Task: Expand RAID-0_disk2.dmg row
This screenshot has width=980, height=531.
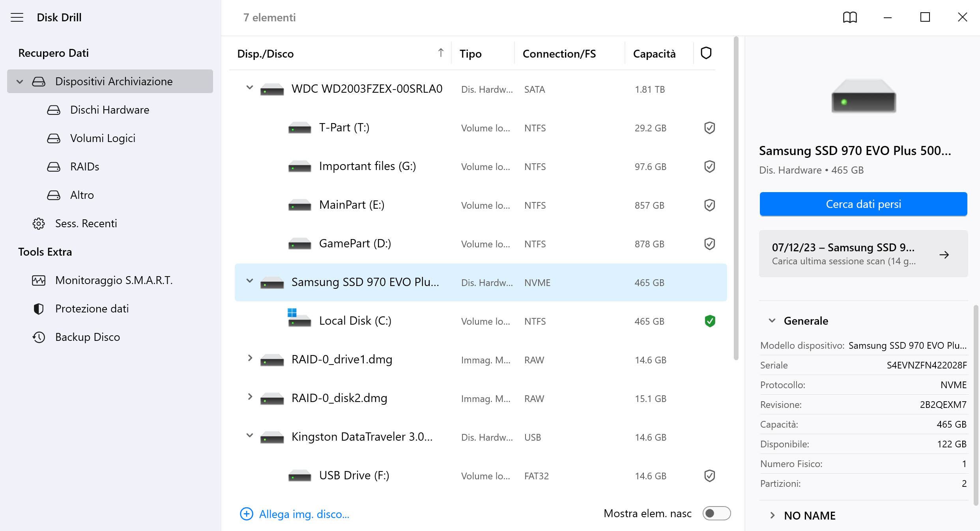Action: [249, 397]
